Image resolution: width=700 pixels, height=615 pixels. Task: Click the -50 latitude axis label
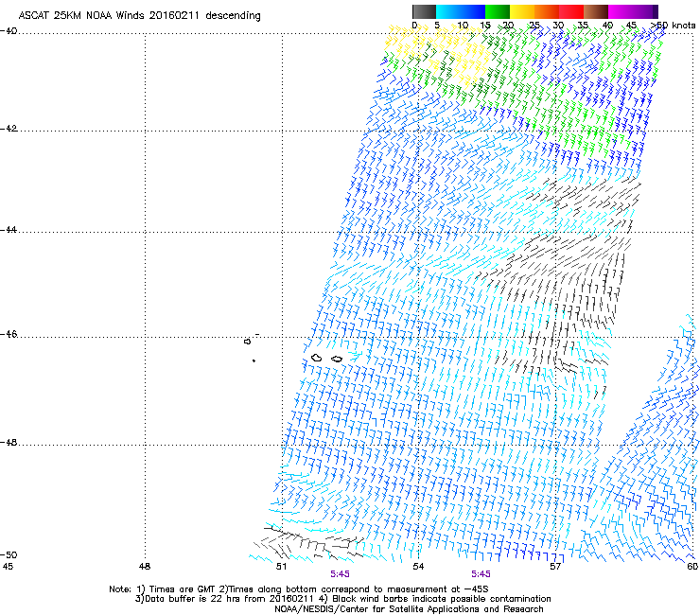point(9,554)
